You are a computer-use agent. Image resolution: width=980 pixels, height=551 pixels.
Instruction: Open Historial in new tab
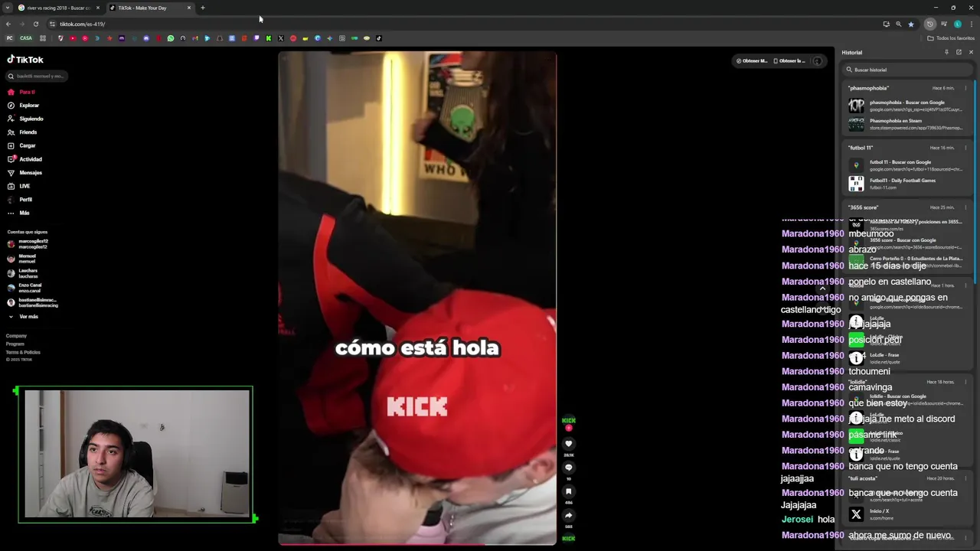click(959, 52)
